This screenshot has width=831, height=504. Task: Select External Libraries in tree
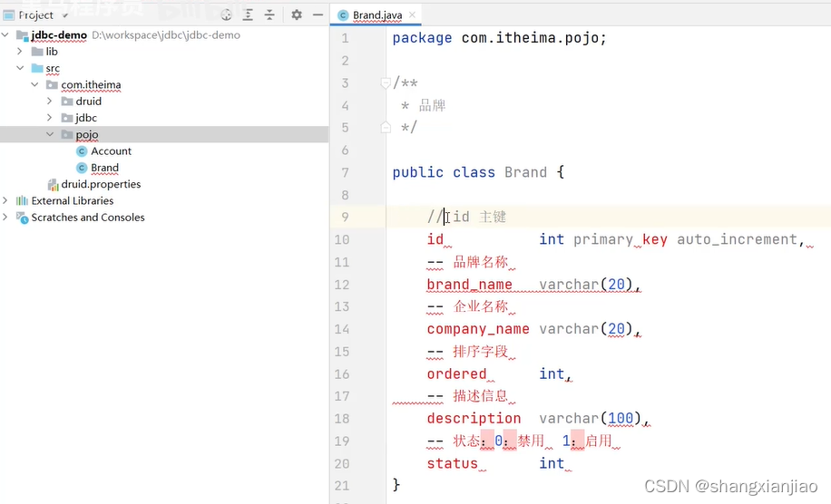click(72, 200)
